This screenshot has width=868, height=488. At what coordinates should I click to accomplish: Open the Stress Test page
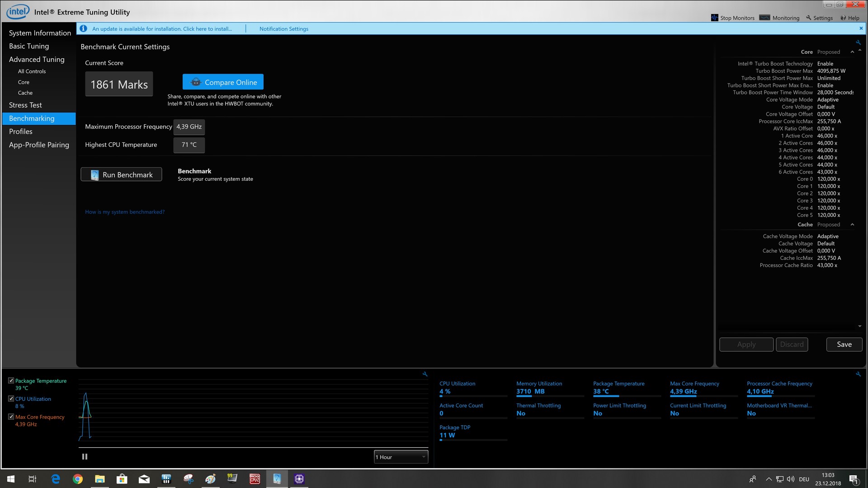(25, 105)
